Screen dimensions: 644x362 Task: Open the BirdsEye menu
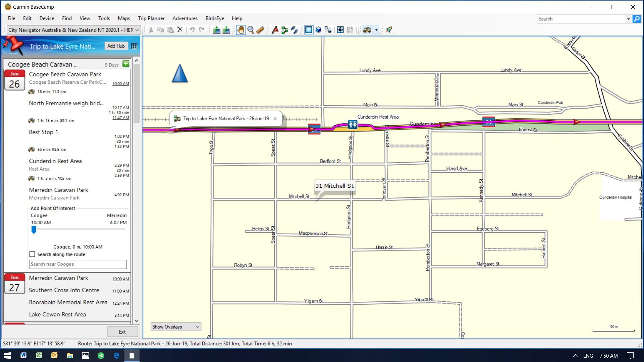point(215,18)
